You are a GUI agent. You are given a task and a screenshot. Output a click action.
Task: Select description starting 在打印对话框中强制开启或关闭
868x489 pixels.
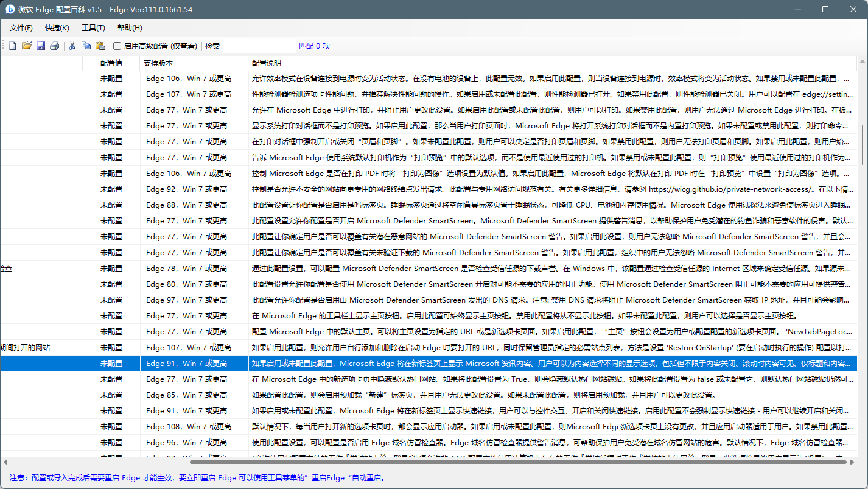553,141
